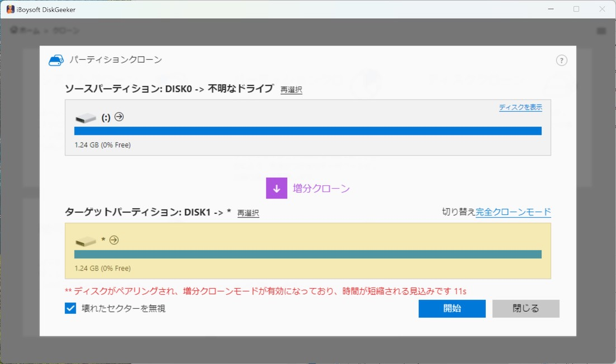Open hamburger menu behind the dialog
616x364 pixels.
601,31
